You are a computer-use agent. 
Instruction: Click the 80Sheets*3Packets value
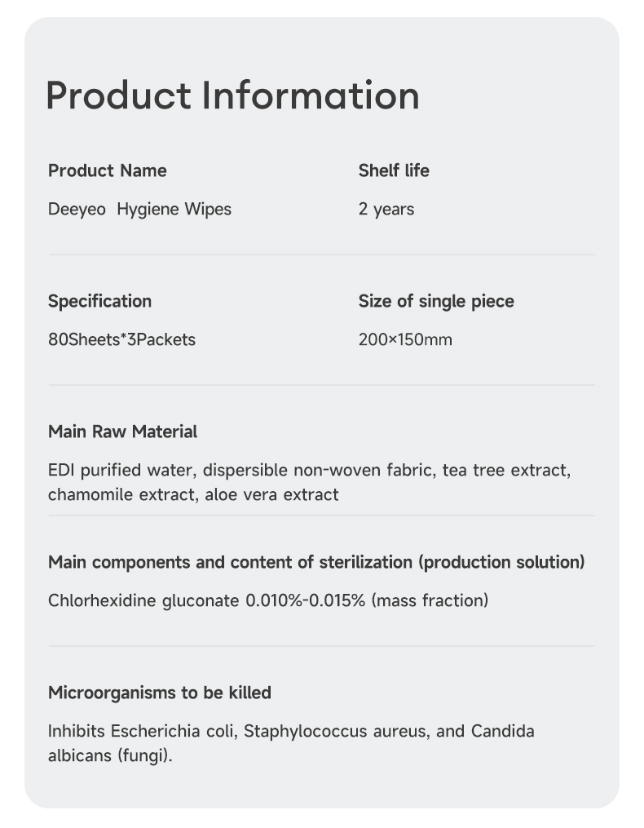(x=121, y=340)
